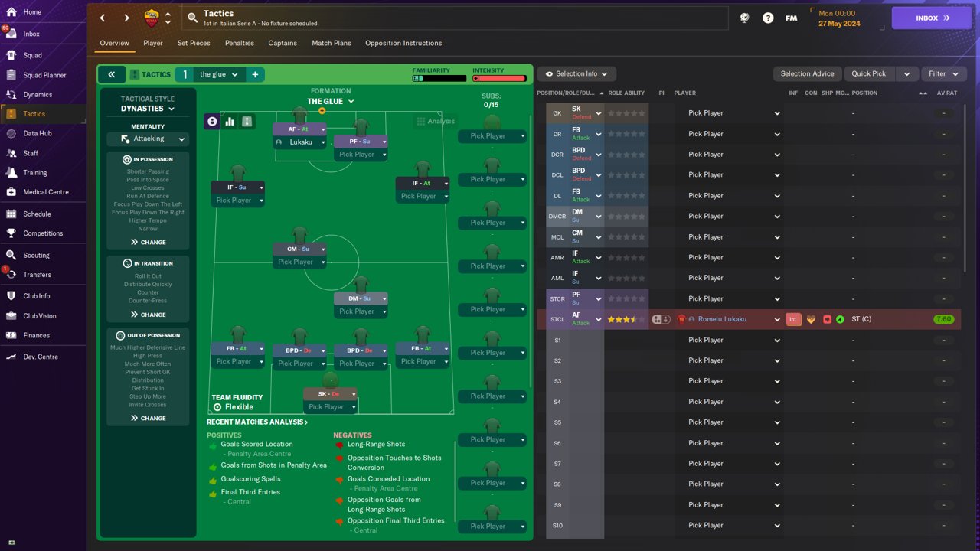Sort by AV RAT column header
The image size is (980, 551).
(947, 93)
